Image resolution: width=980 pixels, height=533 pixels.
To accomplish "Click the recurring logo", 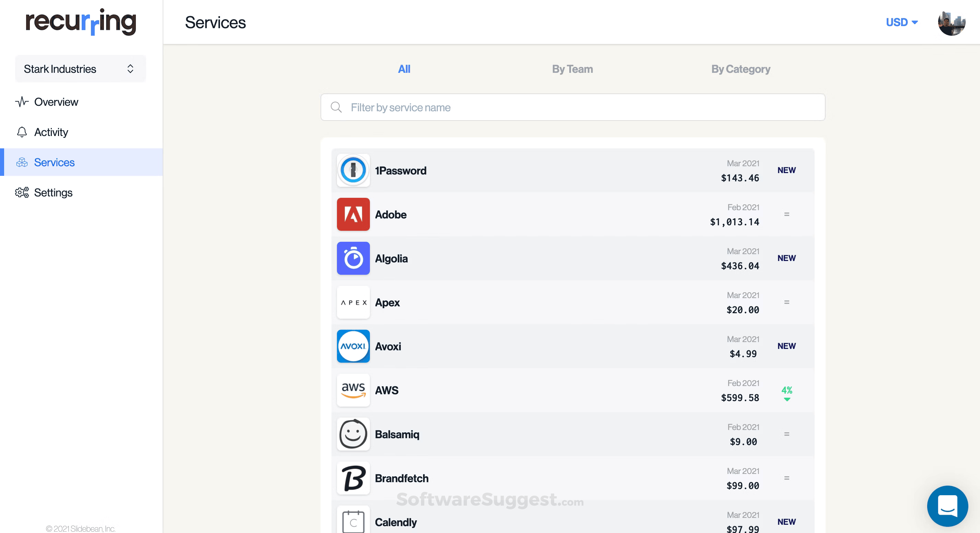I will point(80,22).
